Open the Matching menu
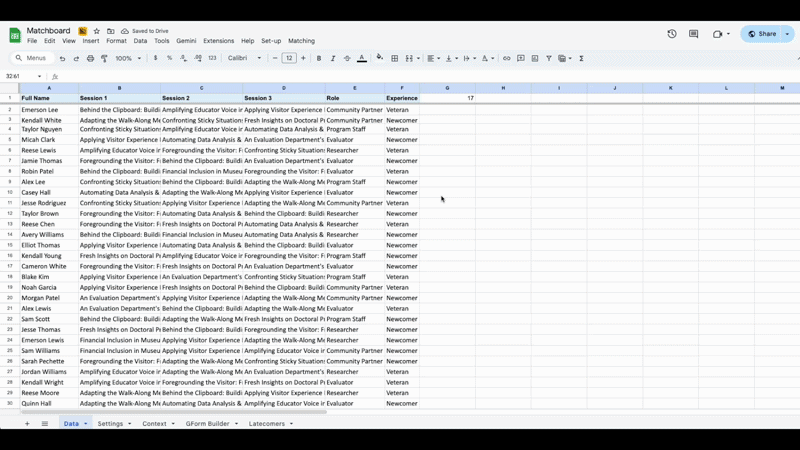 coord(302,41)
